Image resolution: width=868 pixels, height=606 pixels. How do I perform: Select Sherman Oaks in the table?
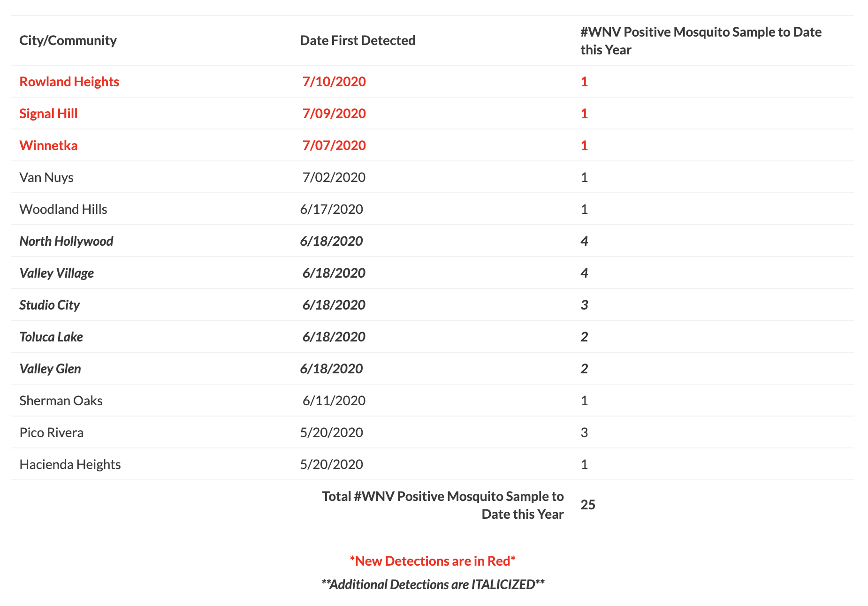61,401
